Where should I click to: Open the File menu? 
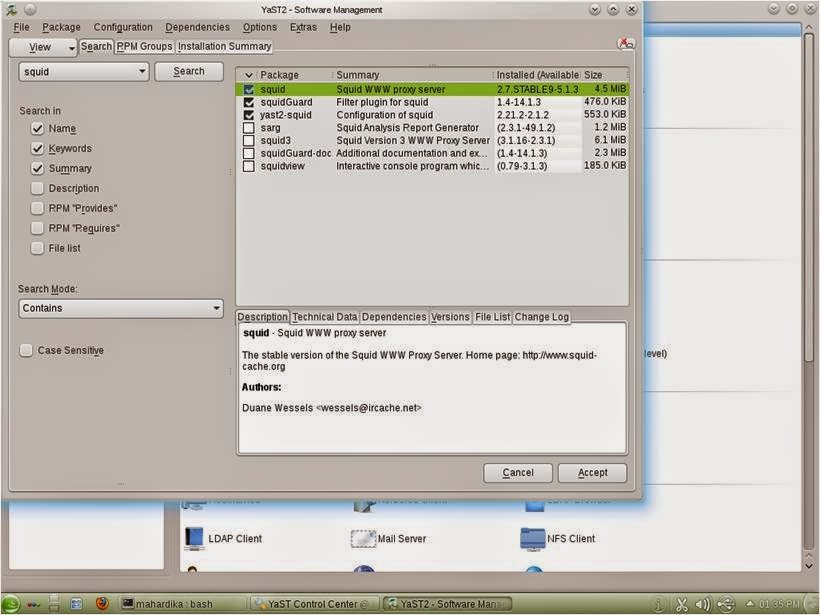21,27
